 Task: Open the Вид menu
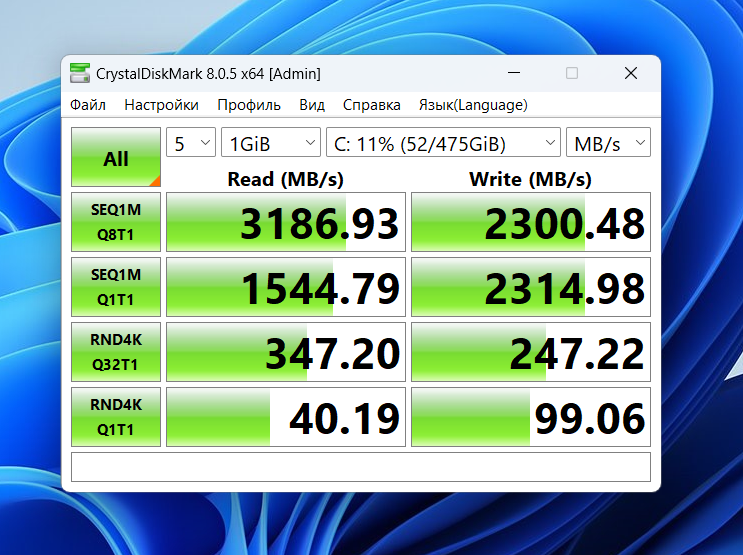point(312,105)
